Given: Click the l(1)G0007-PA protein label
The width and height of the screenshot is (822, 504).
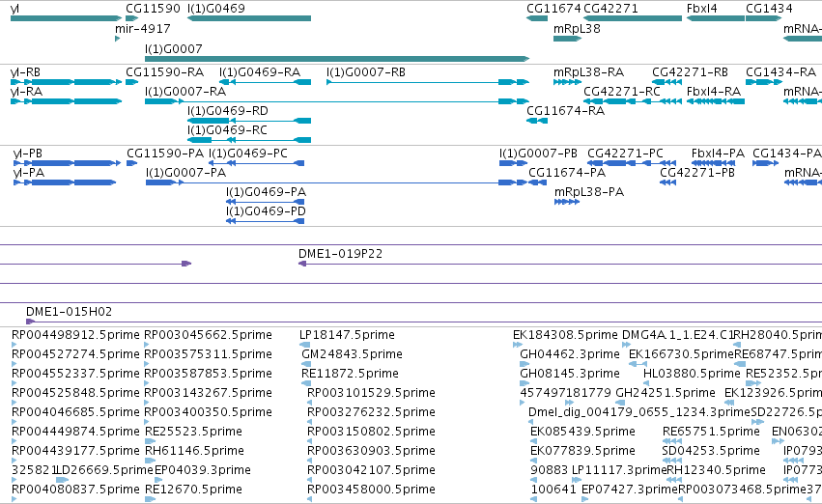Looking at the screenshot, I should click(x=186, y=173).
